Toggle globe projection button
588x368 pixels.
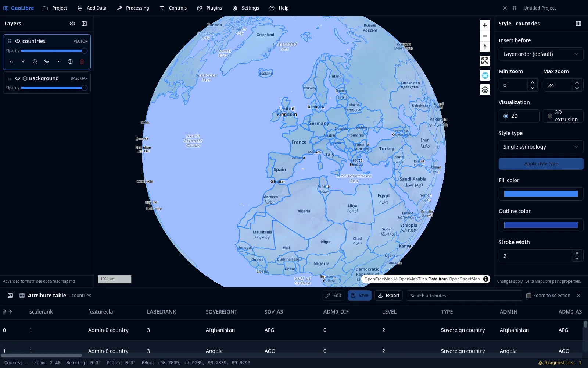point(485,75)
